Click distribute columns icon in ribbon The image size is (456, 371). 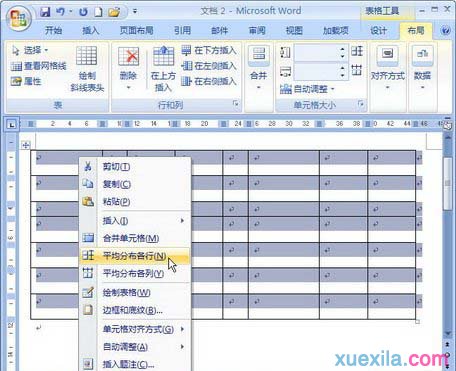point(357,70)
